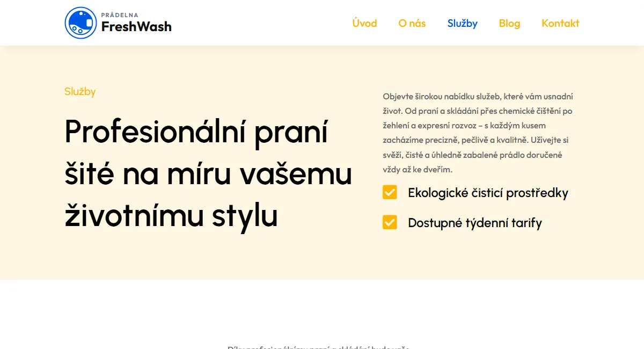Image resolution: width=644 pixels, height=349 pixels.
Task: Click checkmark icon beside Ekologické čisticí prostředky
Action: pyautogui.click(x=390, y=192)
